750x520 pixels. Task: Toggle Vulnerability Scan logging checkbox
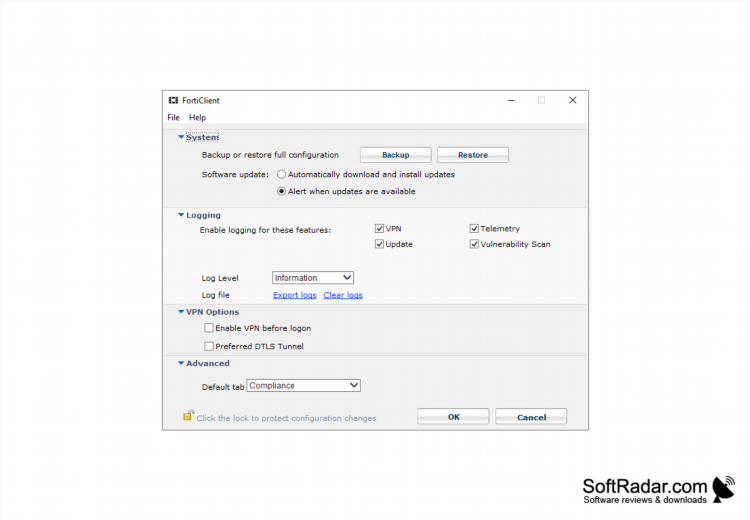(474, 244)
